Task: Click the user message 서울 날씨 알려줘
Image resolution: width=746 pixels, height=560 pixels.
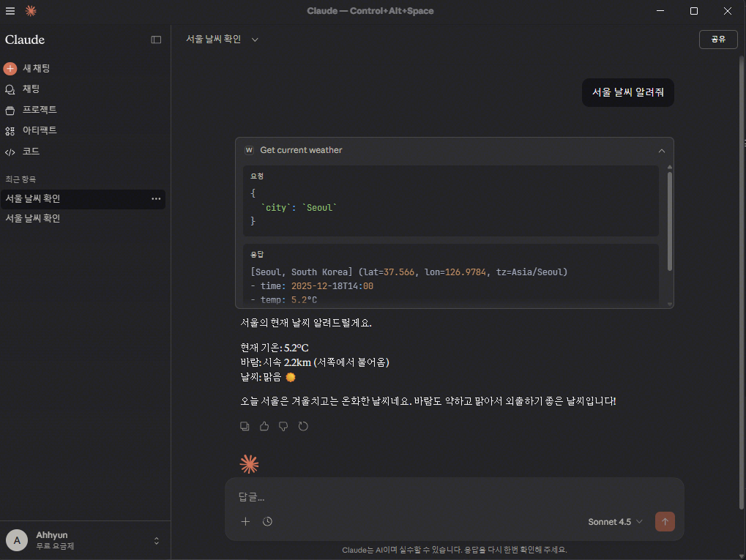Action: 627,92
